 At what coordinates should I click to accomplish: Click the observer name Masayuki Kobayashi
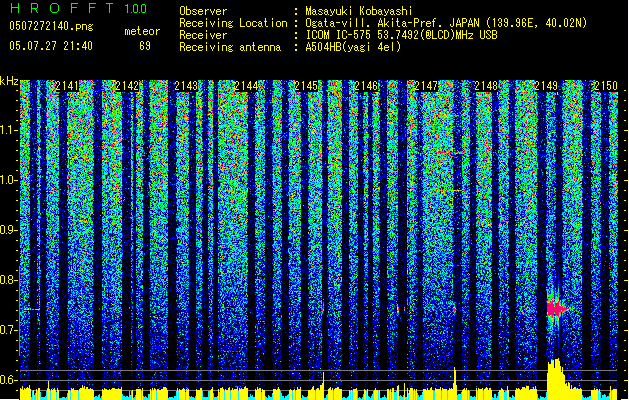(359, 11)
